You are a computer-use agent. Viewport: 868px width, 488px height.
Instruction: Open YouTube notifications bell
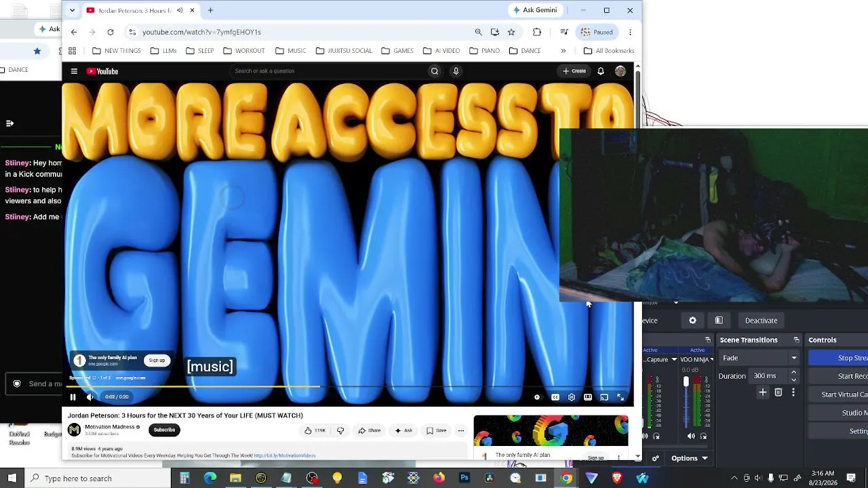[x=601, y=71]
